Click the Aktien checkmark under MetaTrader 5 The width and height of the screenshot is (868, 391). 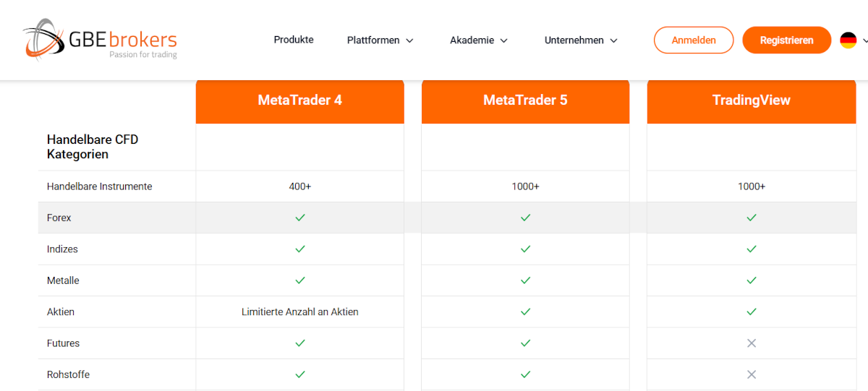point(526,311)
